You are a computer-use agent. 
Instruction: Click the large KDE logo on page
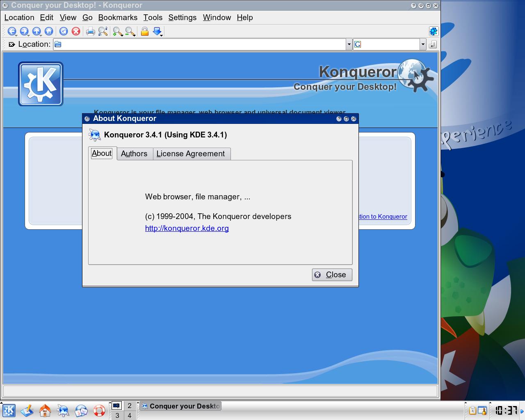coord(41,84)
